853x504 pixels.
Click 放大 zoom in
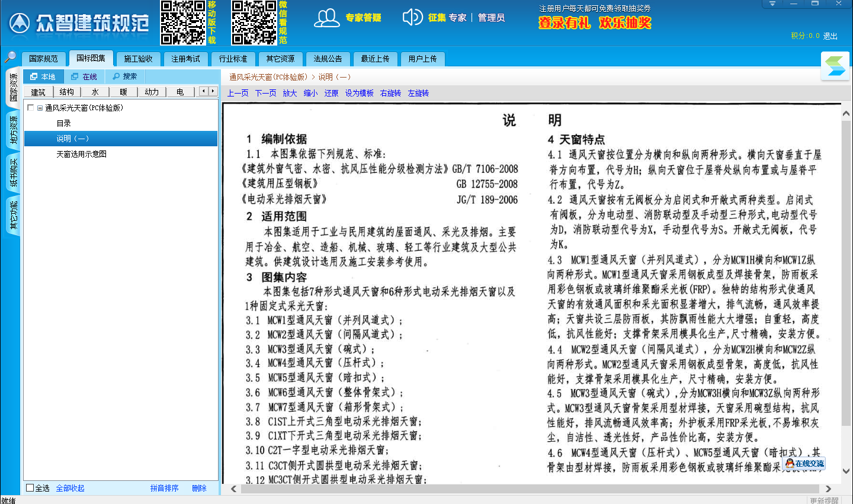(290, 93)
